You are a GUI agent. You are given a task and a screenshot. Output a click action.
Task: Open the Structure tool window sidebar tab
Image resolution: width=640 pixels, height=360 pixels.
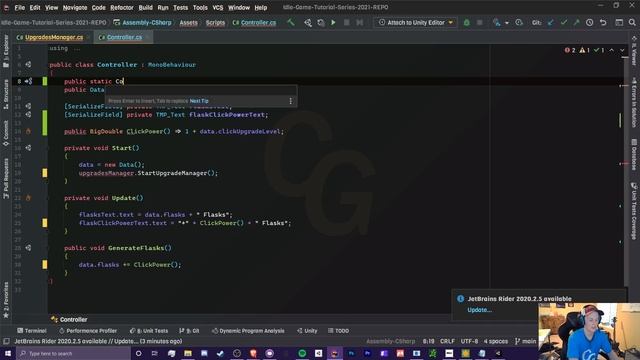pos(6,94)
